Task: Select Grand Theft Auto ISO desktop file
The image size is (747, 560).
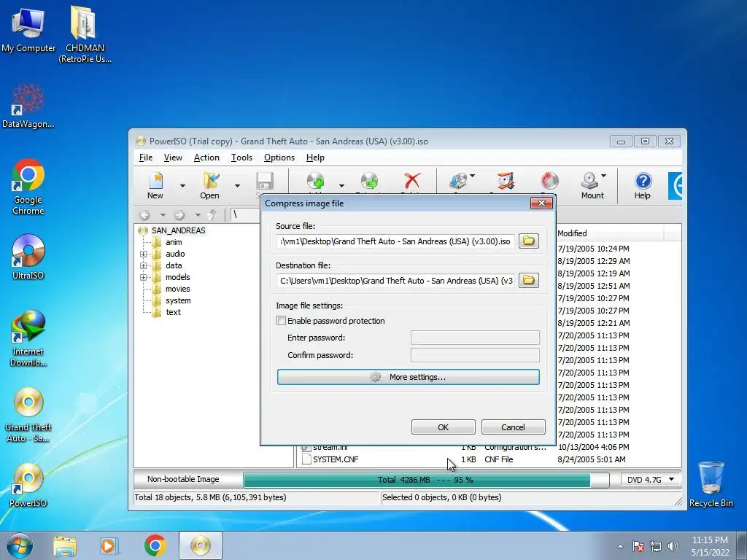Action: 28,415
